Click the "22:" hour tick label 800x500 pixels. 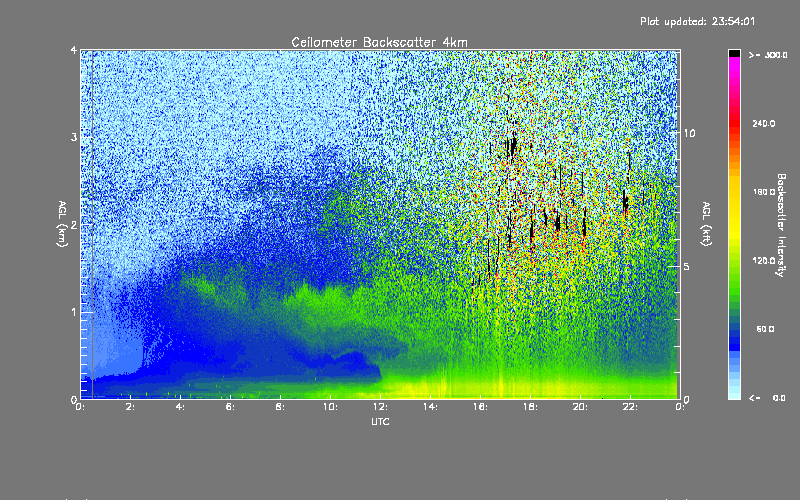point(630,407)
